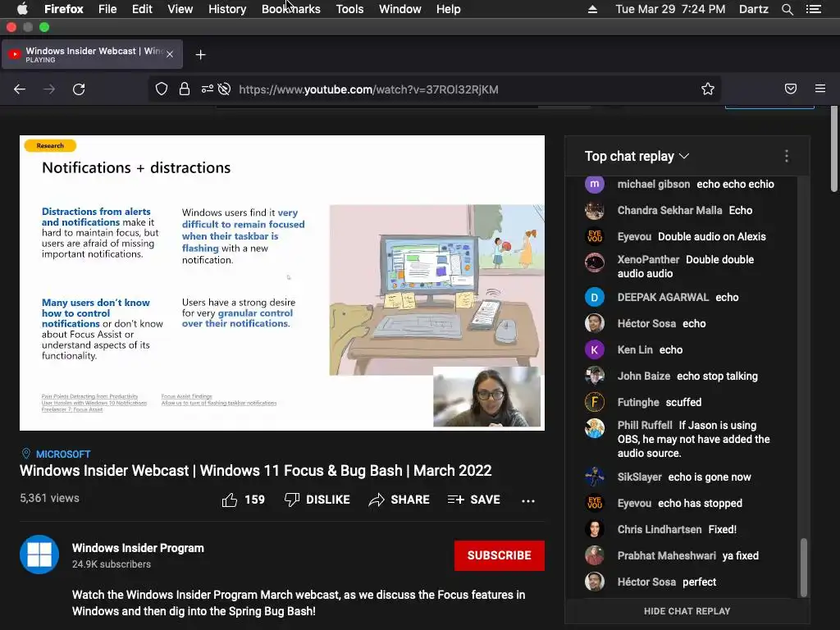Click Prabhat Maheshwari 'ya fixed' message
Screen dimensions: 840x630
point(741,556)
